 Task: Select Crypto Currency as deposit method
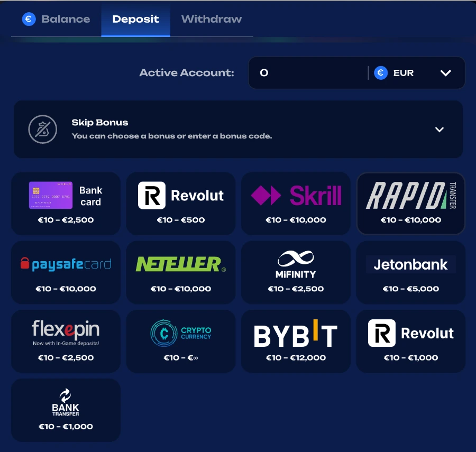pos(180,341)
